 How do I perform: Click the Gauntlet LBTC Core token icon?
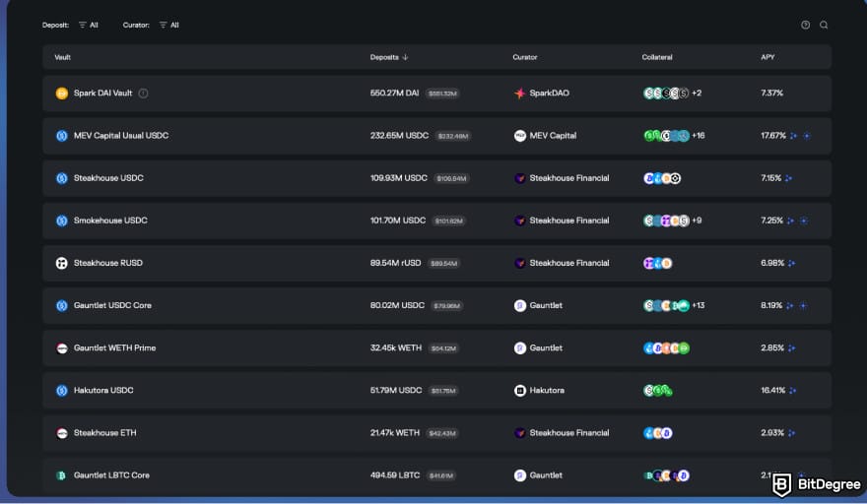(61, 475)
